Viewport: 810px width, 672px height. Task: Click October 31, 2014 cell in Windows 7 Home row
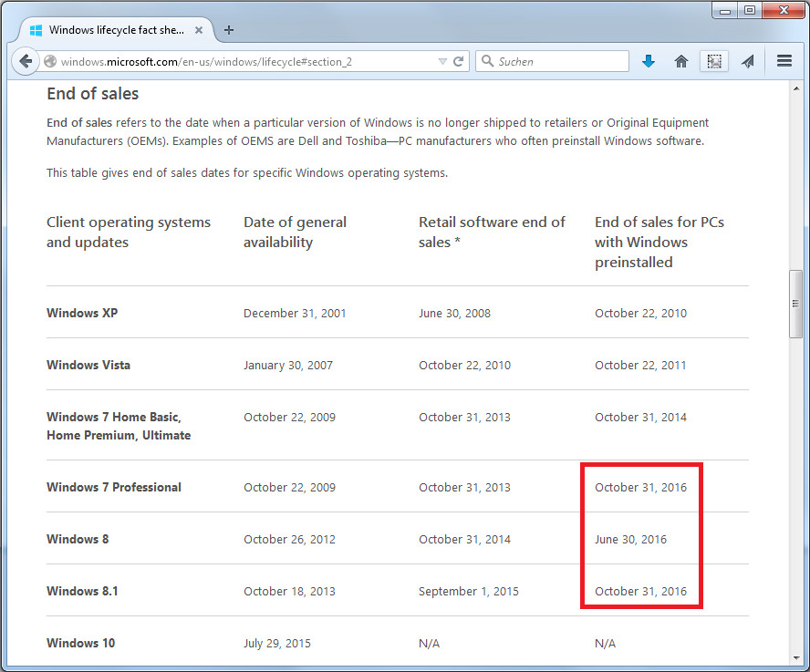pyautogui.click(x=640, y=418)
